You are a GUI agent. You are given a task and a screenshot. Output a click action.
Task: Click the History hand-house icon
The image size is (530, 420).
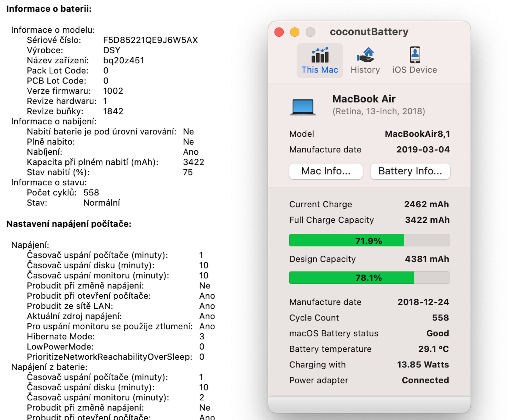(x=365, y=55)
